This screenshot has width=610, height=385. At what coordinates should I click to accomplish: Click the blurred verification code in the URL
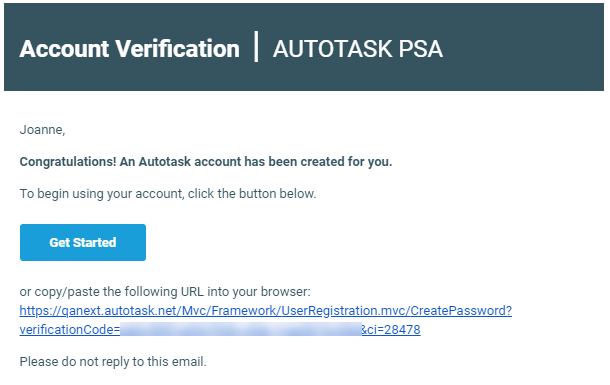241,329
